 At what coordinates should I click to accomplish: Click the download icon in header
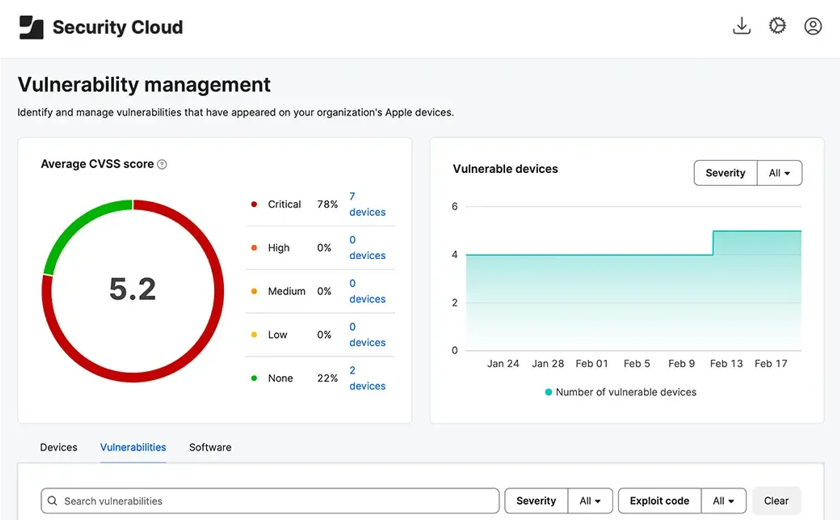tap(741, 27)
